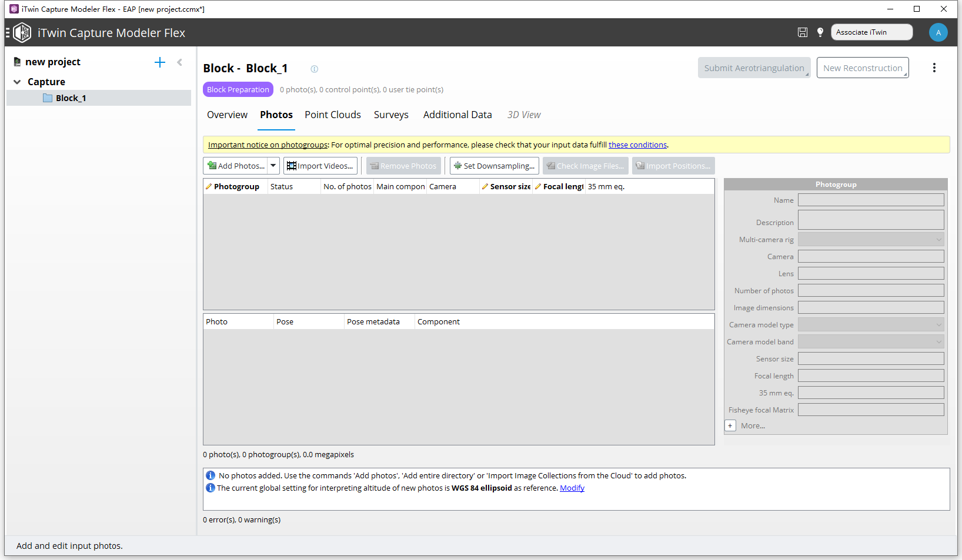962x560 pixels.
Task: Click Import Videos button
Action: tap(320, 166)
